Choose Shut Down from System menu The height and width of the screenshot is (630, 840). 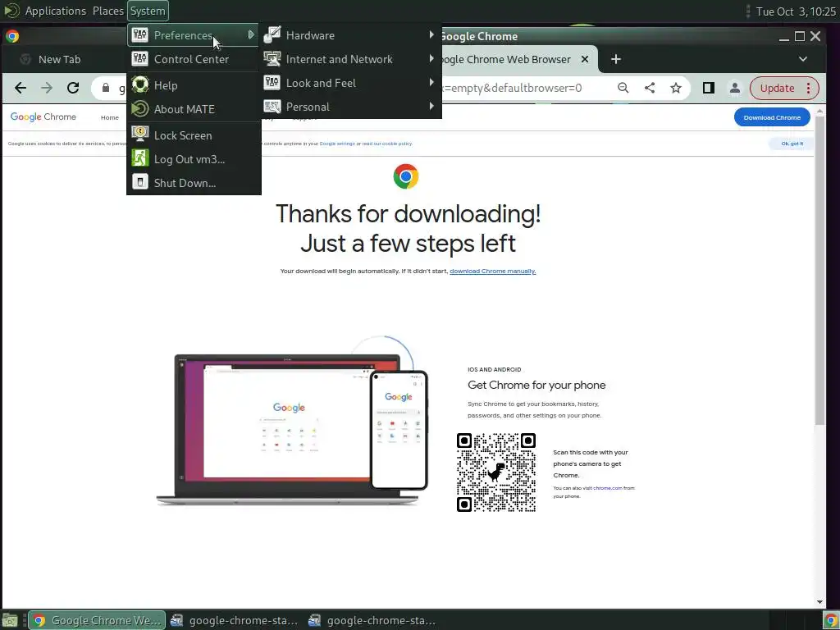(194, 183)
